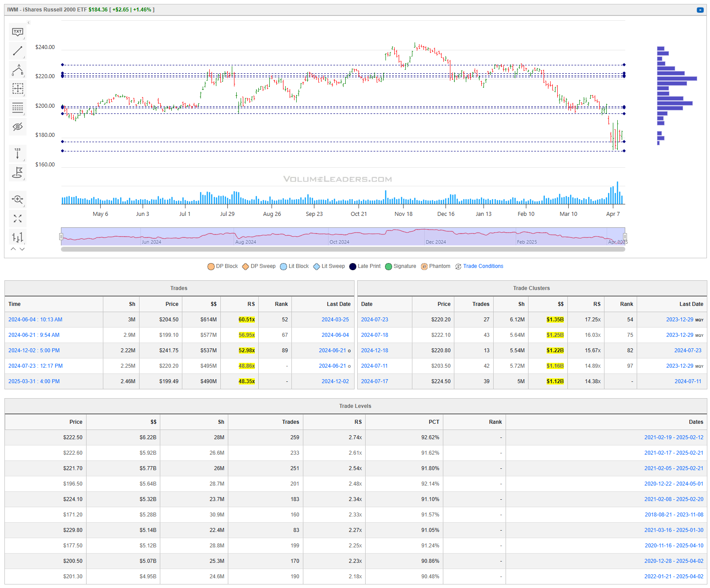Viewport: 710px width, 588px height.
Task: Open cluster dated 2024-07-11
Action: click(374, 366)
